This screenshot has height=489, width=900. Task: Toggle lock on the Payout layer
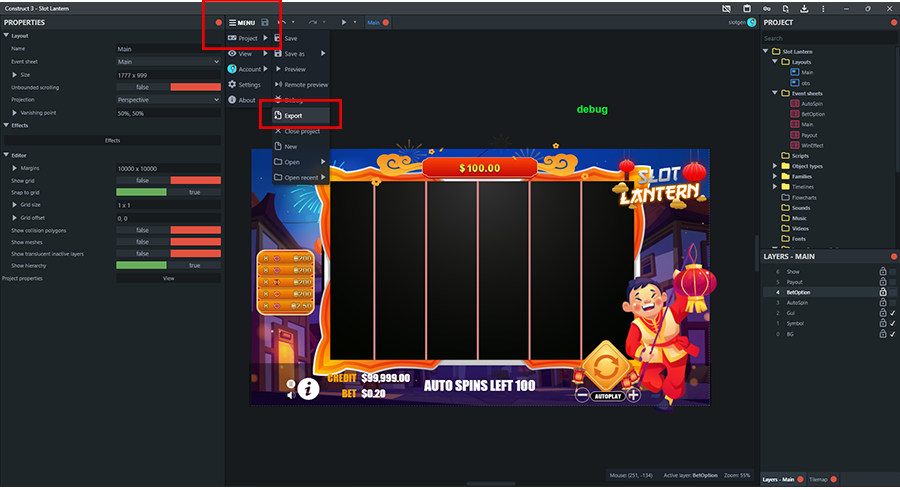(883, 282)
